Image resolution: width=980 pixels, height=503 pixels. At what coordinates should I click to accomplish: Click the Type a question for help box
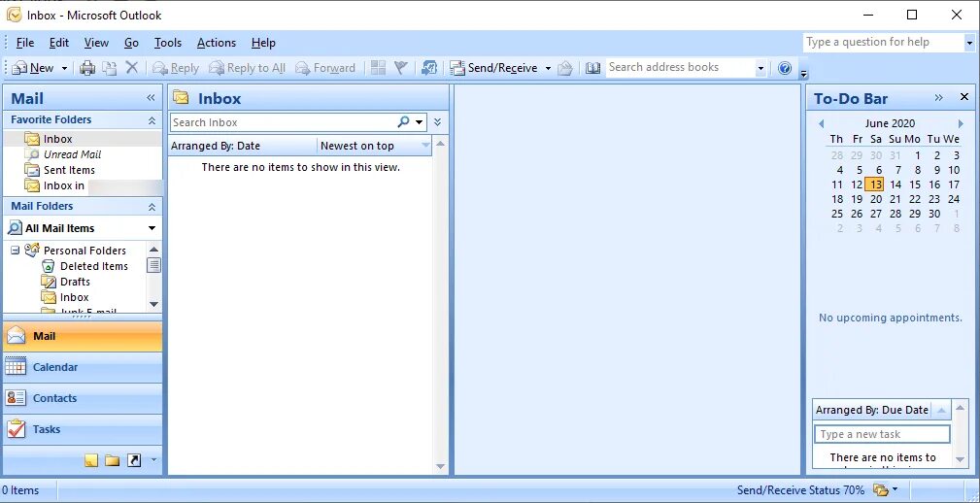pos(884,42)
